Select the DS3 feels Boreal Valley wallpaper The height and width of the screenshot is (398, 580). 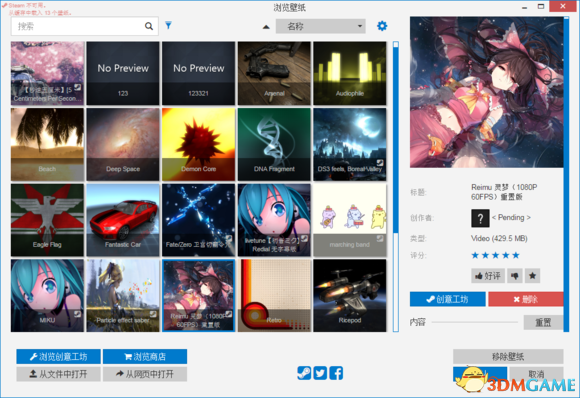(x=350, y=144)
